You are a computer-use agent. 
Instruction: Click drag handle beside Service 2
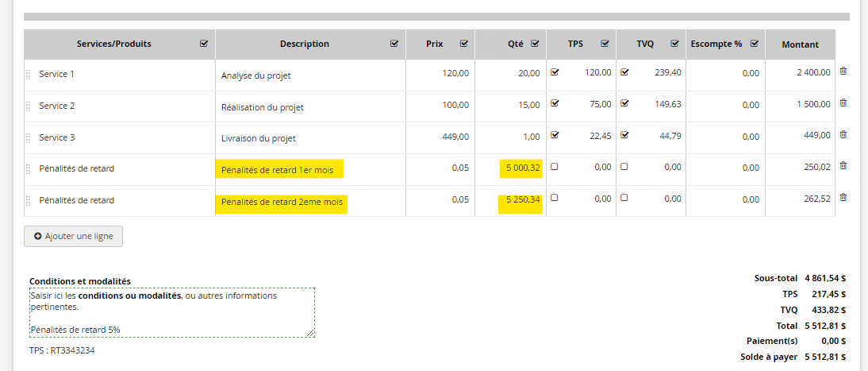click(29, 106)
